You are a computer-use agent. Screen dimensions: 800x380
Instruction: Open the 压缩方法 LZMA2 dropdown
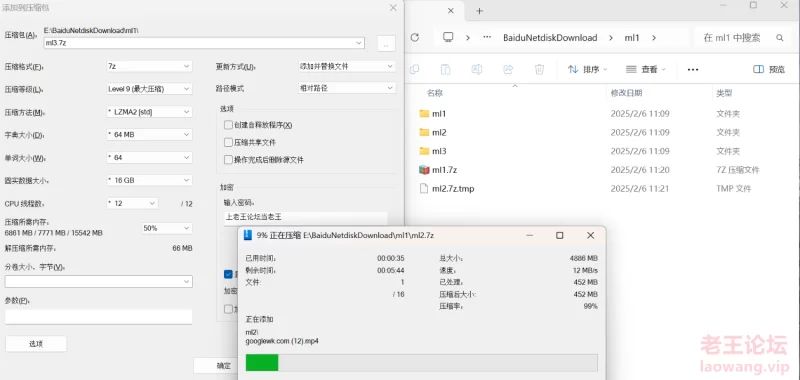click(x=149, y=112)
